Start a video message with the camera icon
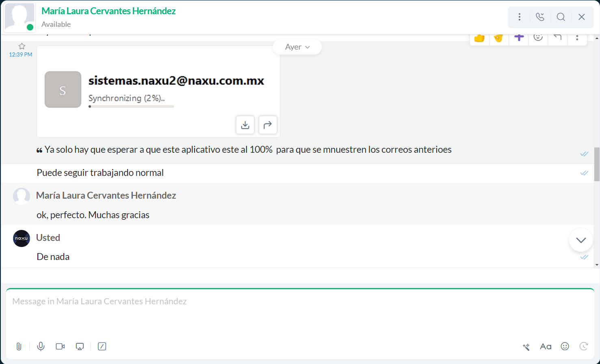 [60, 347]
